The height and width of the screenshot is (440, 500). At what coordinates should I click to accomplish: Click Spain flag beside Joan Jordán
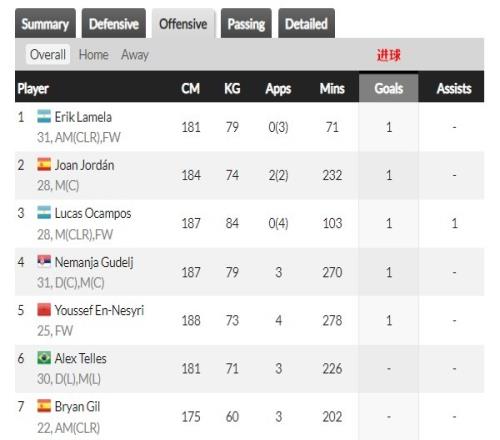44,164
